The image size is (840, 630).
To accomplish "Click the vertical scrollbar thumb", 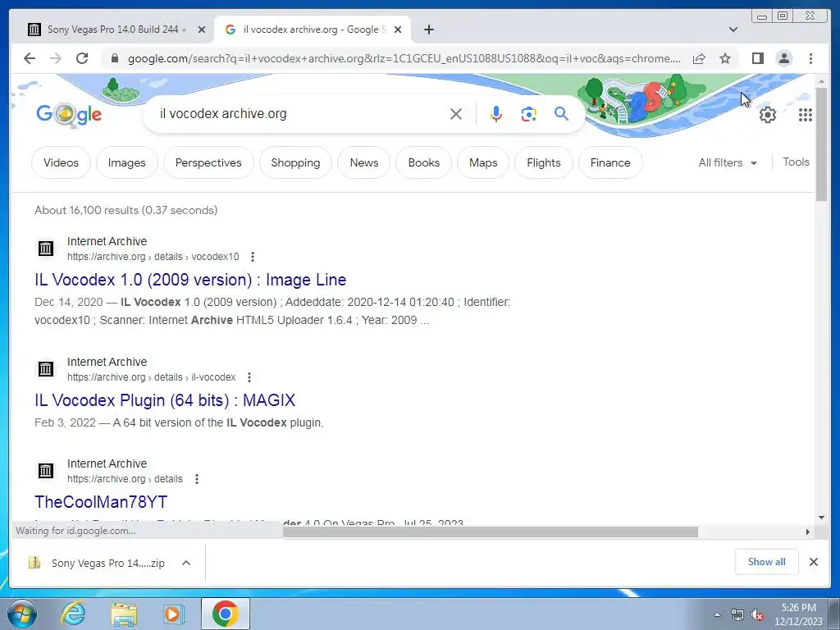I will tap(821, 144).
